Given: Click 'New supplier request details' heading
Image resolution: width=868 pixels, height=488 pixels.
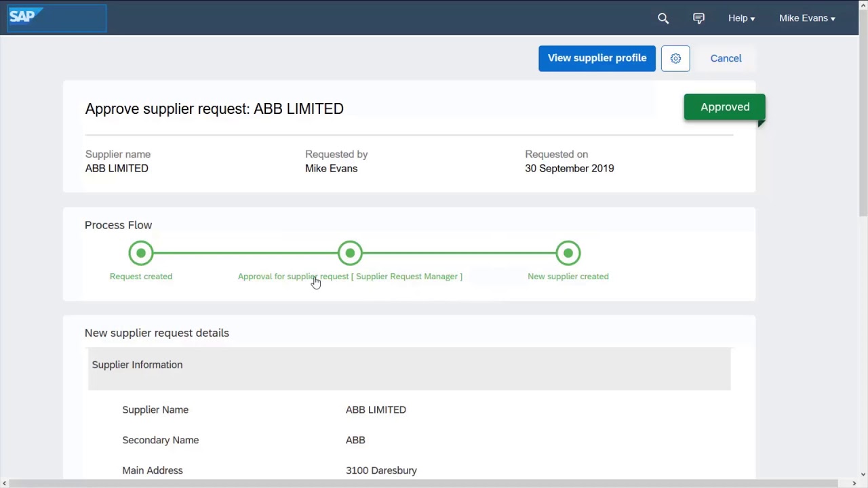Looking at the screenshot, I should tap(157, 333).
